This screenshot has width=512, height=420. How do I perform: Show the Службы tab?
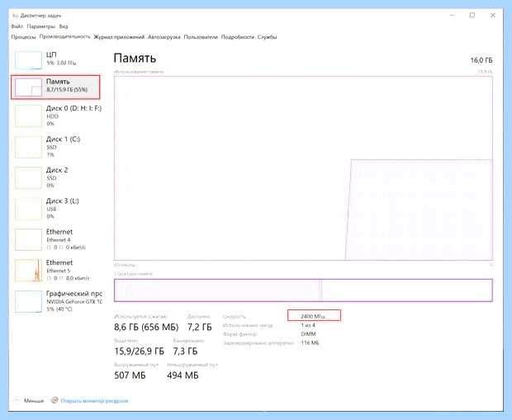click(267, 37)
